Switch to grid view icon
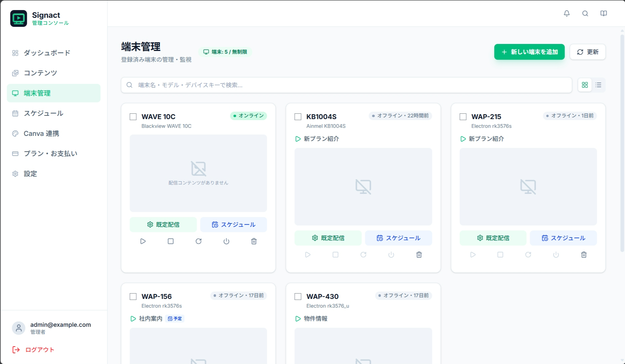625x364 pixels. 585,85
